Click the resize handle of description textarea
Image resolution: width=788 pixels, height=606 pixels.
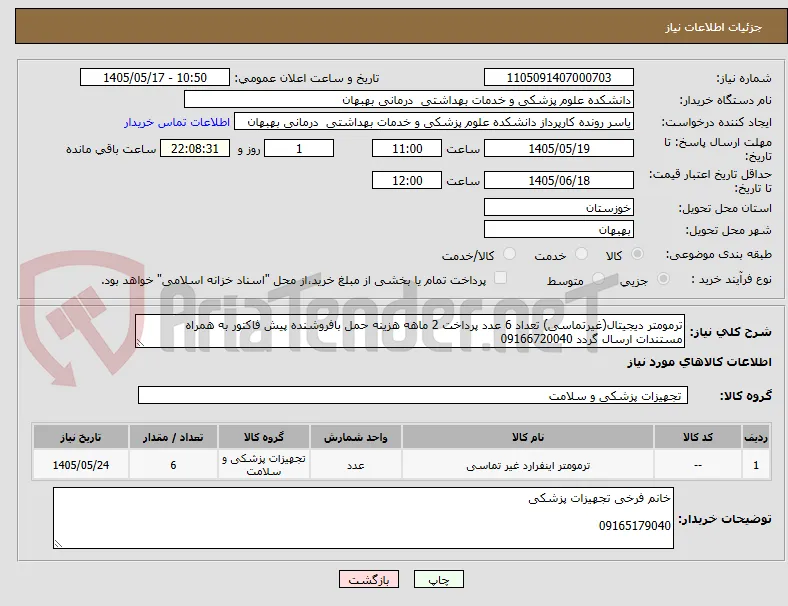(x=140, y=343)
